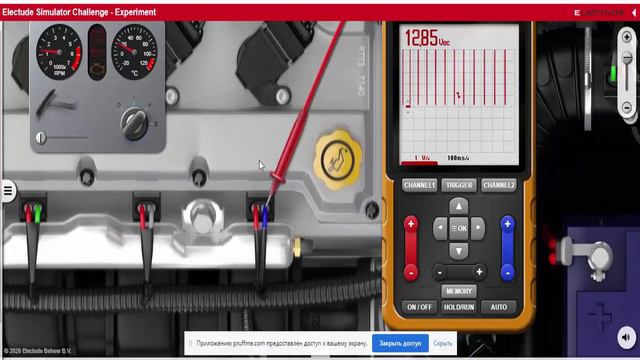
Task: Decrease time base with minus button
Action: (x=440, y=272)
